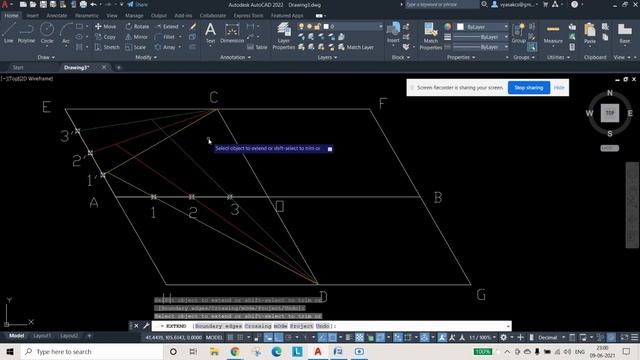Open the View ribbon tab
This screenshot has width=640, height=360.
(x=112, y=16)
